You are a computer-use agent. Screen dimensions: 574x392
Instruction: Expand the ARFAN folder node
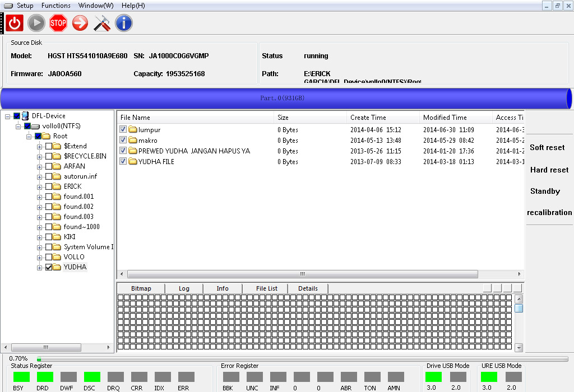pos(40,167)
